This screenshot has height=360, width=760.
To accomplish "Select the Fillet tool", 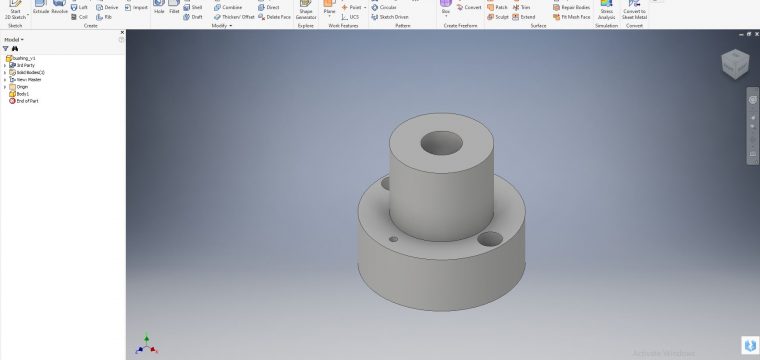I will coord(174,7).
